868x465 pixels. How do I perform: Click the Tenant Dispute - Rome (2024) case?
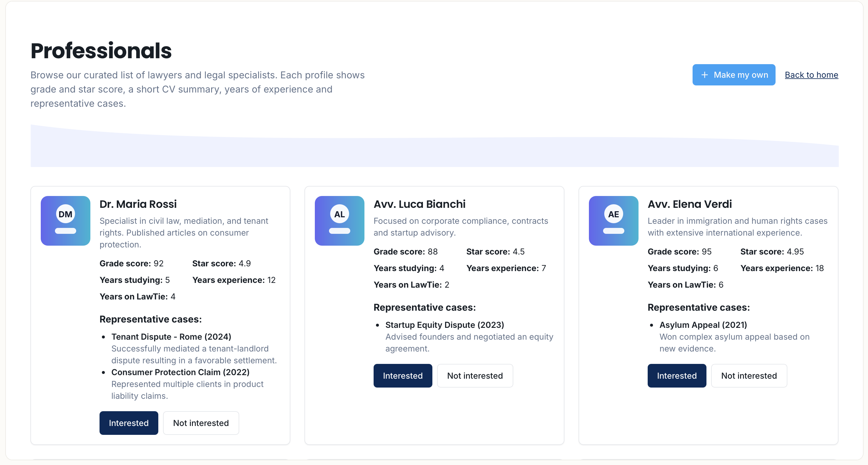pos(171,336)
